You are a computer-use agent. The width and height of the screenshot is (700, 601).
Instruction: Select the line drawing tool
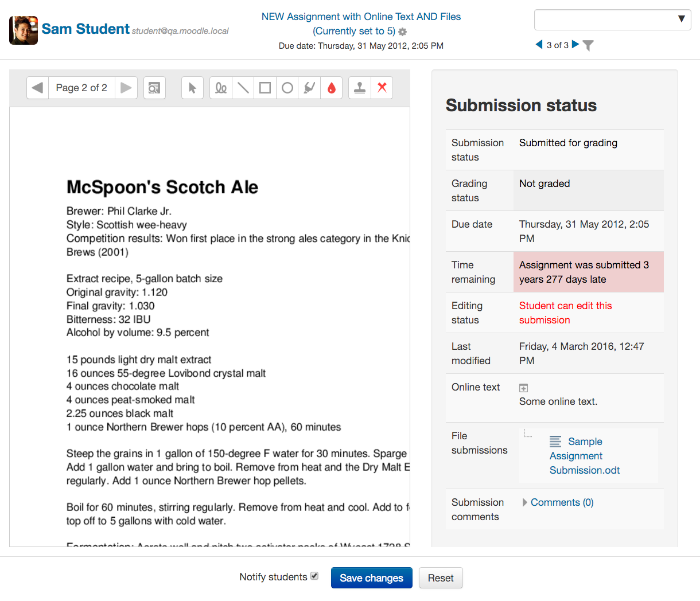[243, 88]
